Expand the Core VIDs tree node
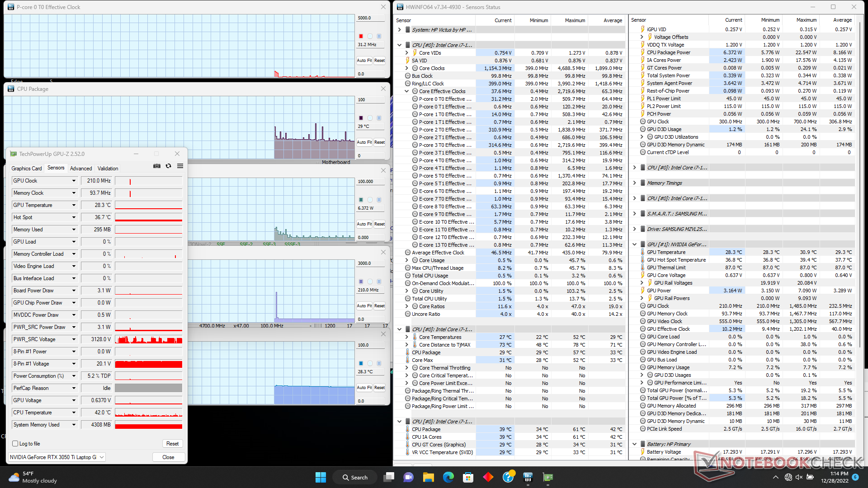The image size is (868, 488). tap(407, 53)
